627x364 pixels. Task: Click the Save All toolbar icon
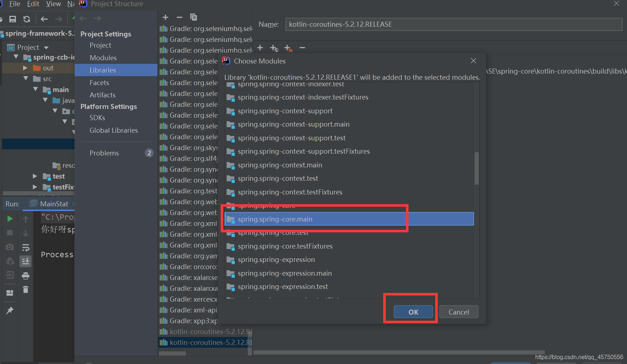13,19
